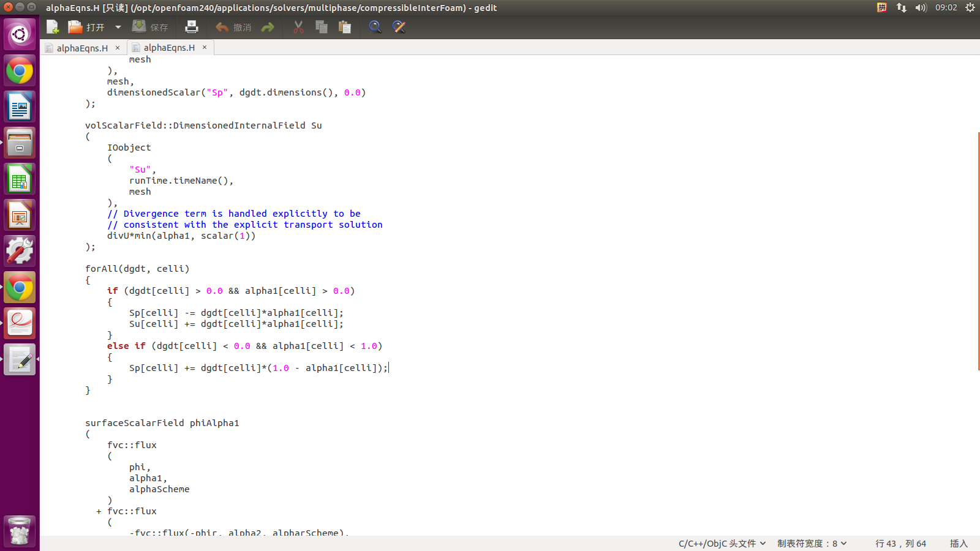Close the second alphaEqns.H tab
The image size is (980, 551).
[205, 47]
